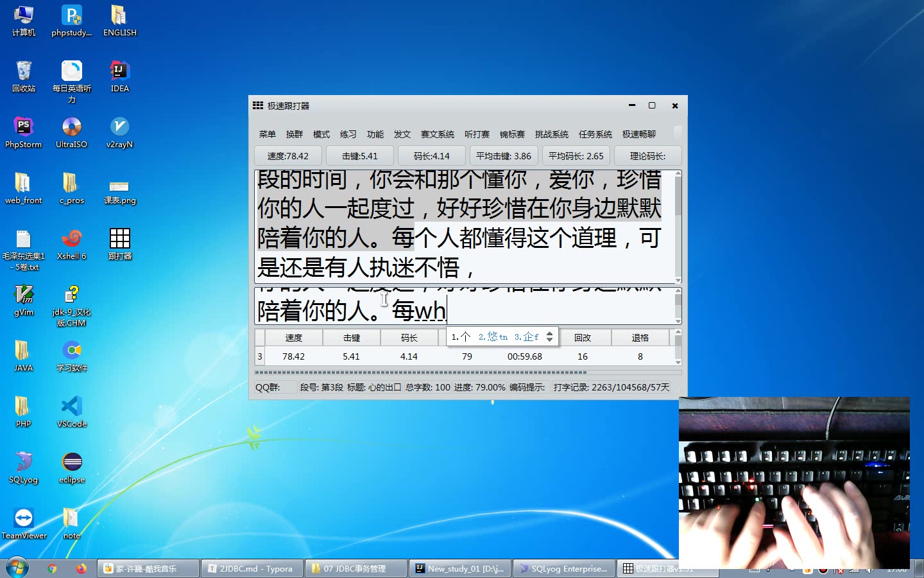
Task: Open the 学习软件 desktop icon
Action: pyautogui.click(x=72, y=356)
